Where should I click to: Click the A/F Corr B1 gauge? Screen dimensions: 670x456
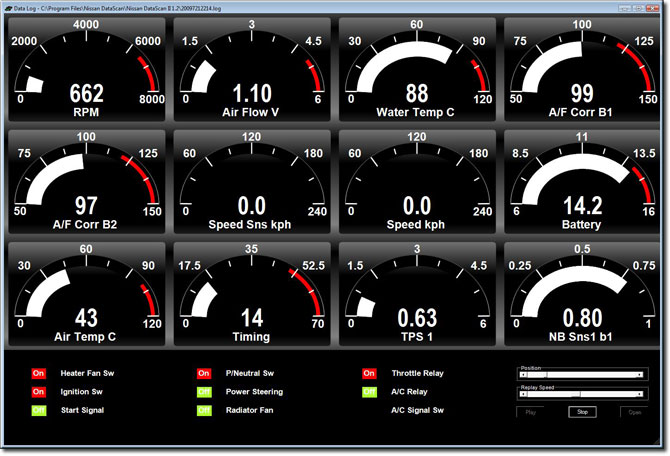(582, 68)
